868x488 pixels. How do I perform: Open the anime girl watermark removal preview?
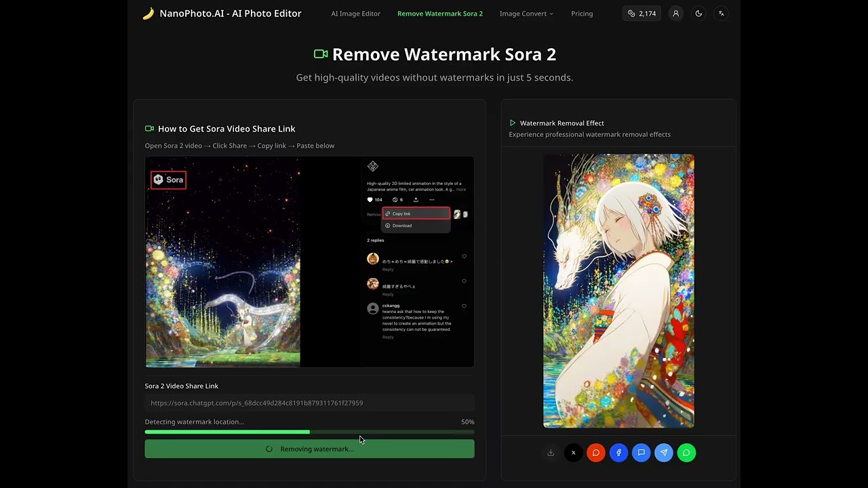point(618,291)
